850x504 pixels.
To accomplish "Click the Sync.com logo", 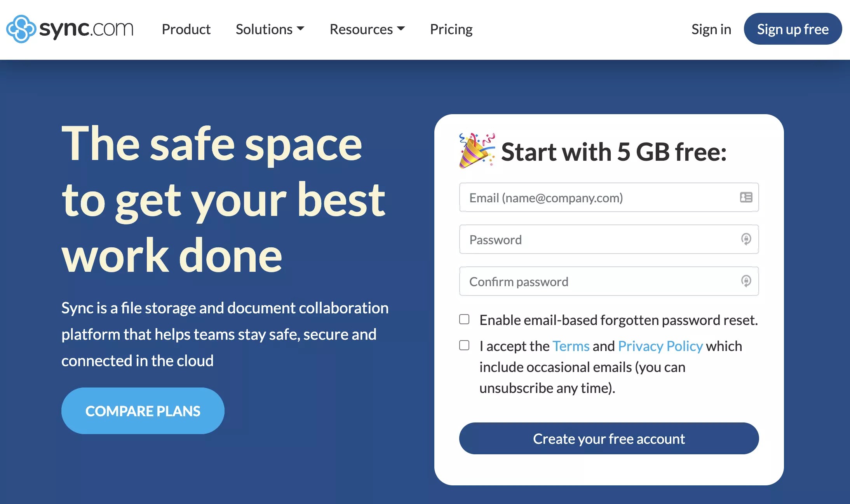I will click(x=70, y=28).
